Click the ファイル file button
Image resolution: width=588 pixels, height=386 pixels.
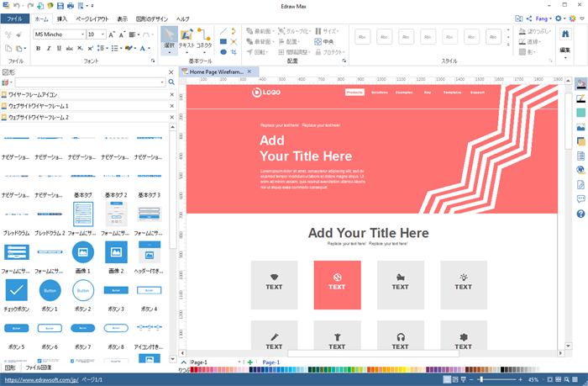[x=15, y=18]
